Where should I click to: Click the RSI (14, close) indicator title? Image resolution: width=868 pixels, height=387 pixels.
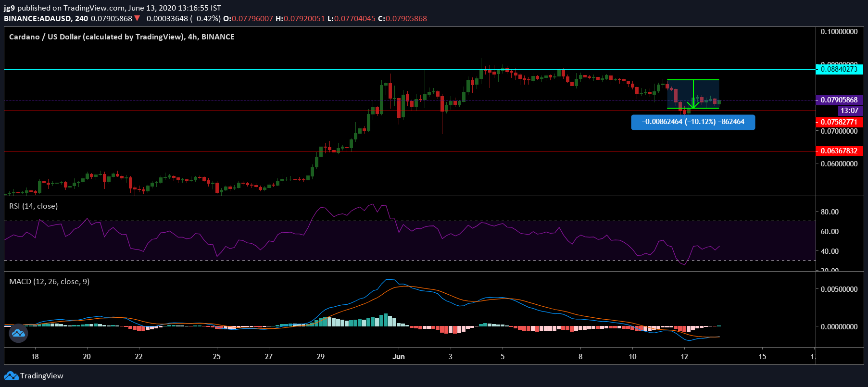tap(34, 206)
